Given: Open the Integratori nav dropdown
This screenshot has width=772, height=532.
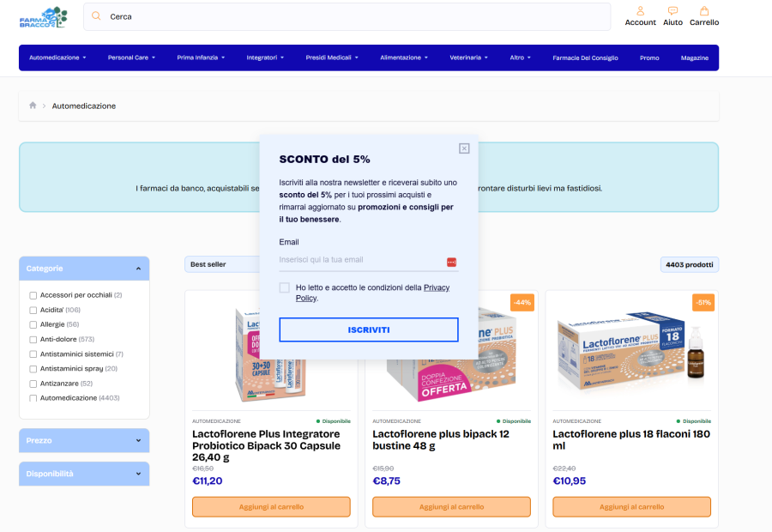Looking at the screenshot, I should click(x=265, y=57).
